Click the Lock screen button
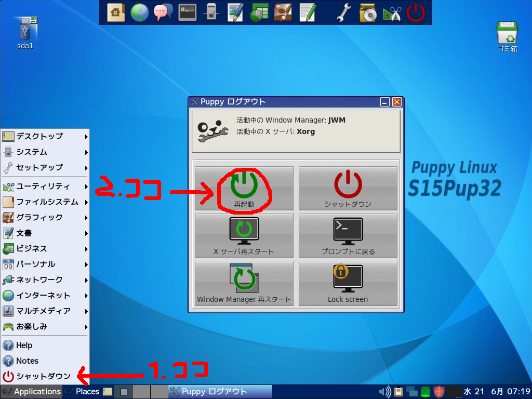 point(348,283)
